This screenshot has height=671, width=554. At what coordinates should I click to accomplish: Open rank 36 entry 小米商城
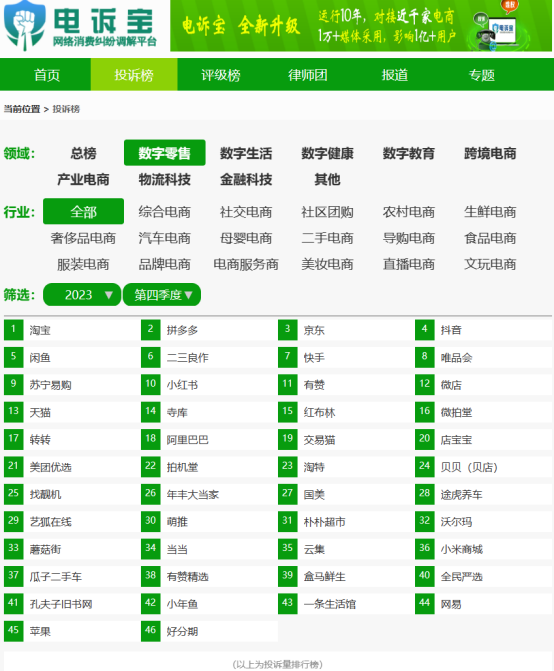(483, 549)
